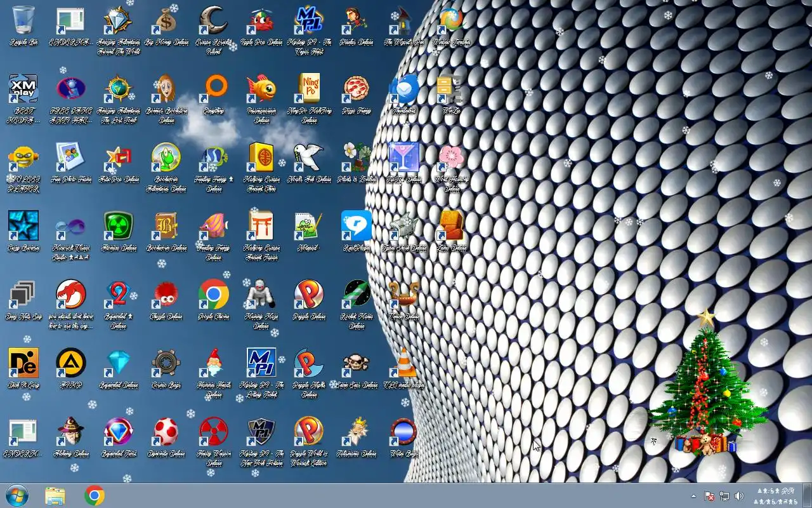Open Mystery P.I. The Lottery Ticket icon

click(261, 363)
